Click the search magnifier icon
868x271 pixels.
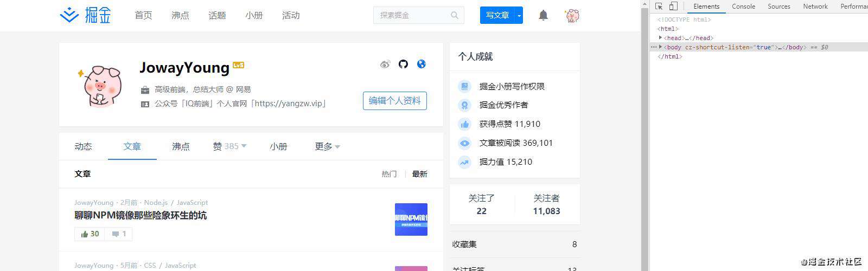pos(455,15)
